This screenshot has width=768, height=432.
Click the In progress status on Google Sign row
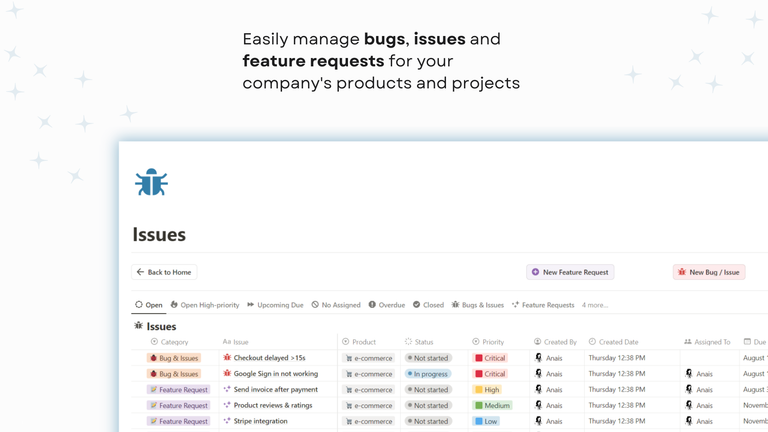pyautogui.click(x=428, y=374)
